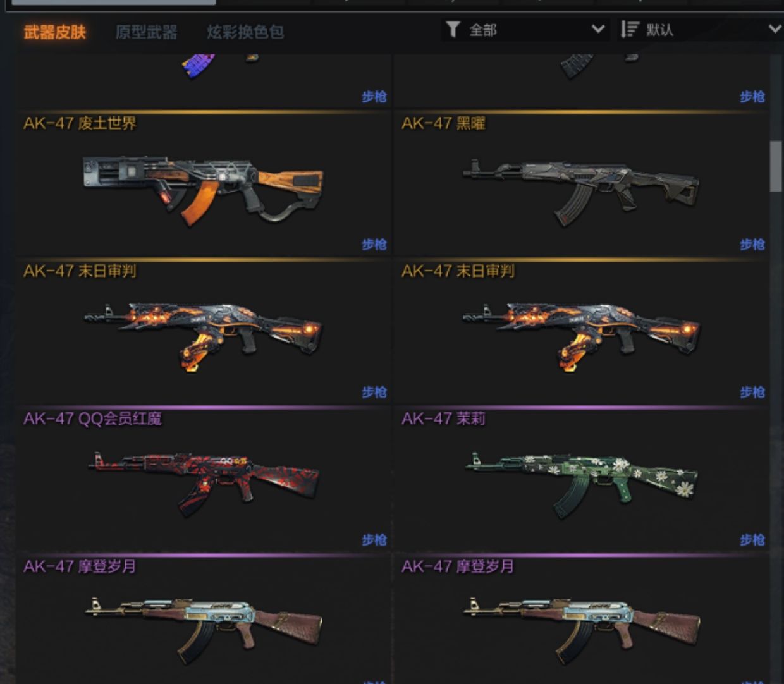Click 步枪 tag on 茉莉 card
The width and height of the screenshot is (784, 684).
[752, 540]
